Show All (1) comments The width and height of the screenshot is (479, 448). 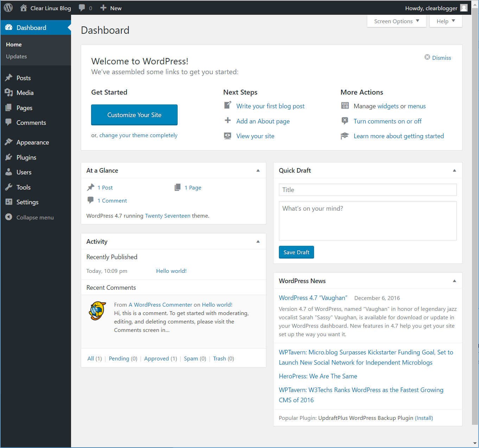(95, 358)
